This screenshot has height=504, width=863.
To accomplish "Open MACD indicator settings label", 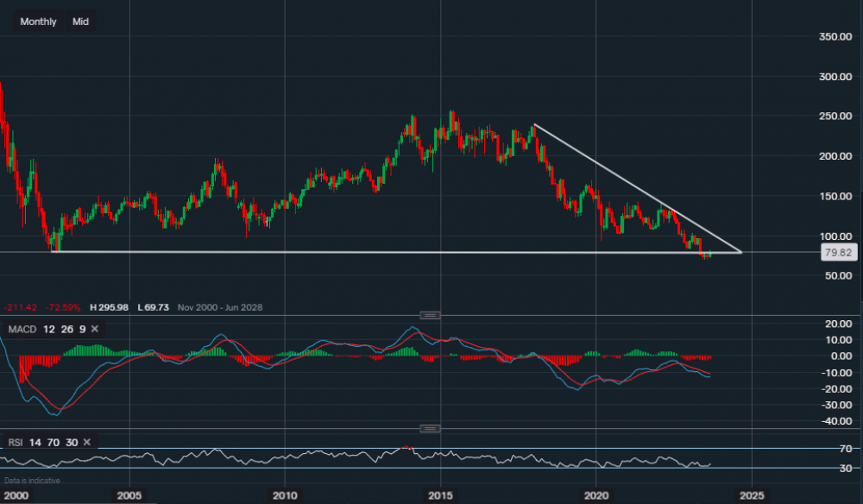I will click(x=22, y=329).
